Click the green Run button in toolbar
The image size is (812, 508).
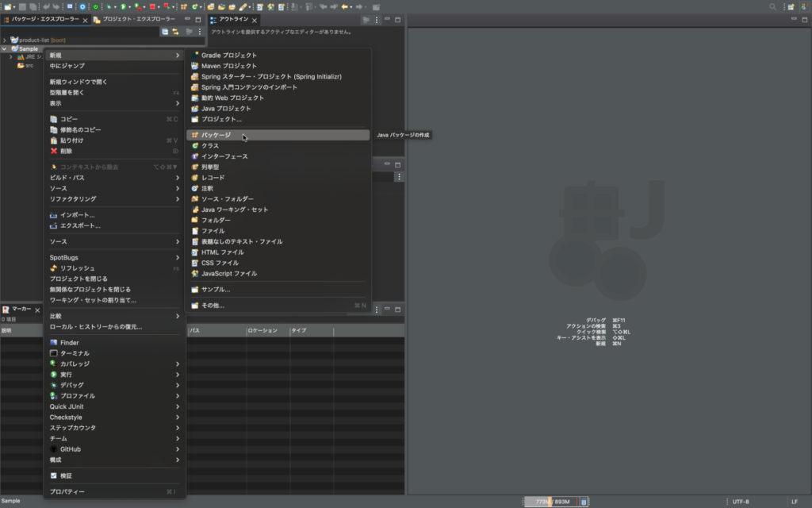[x=123, y=6]
